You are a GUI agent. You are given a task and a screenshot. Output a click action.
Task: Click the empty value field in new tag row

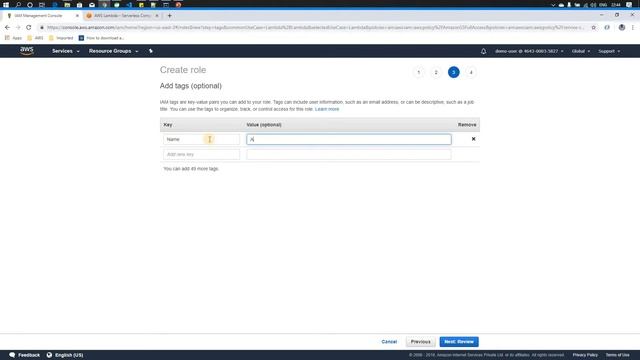tap(349, 154)
